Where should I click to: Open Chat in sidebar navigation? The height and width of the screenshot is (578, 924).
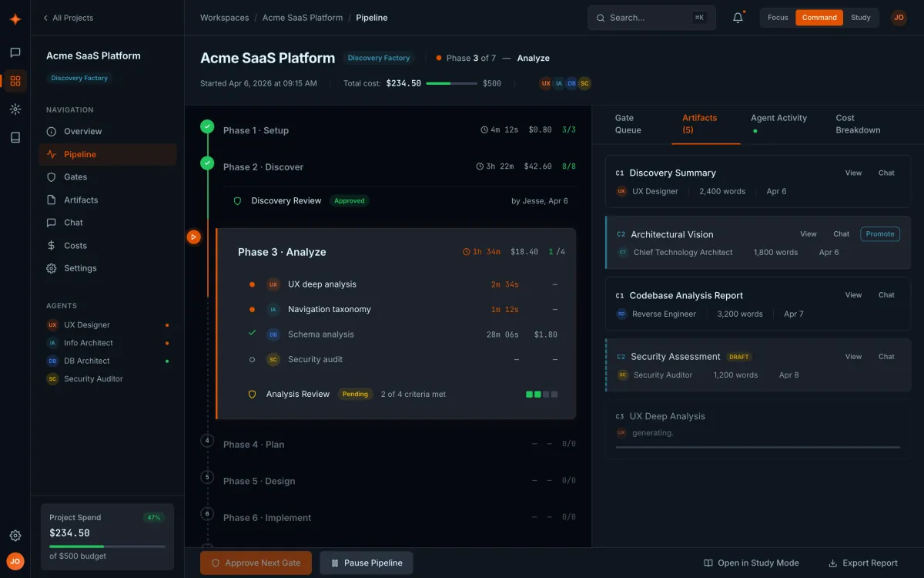tap(108, 223)
